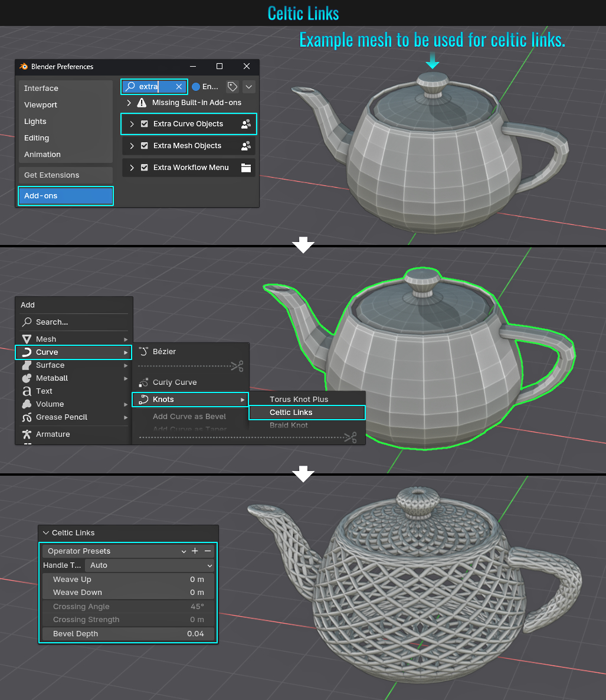Click the Search field in the Add menu
Screen dimensions: 606x700
tap(74, 322)
